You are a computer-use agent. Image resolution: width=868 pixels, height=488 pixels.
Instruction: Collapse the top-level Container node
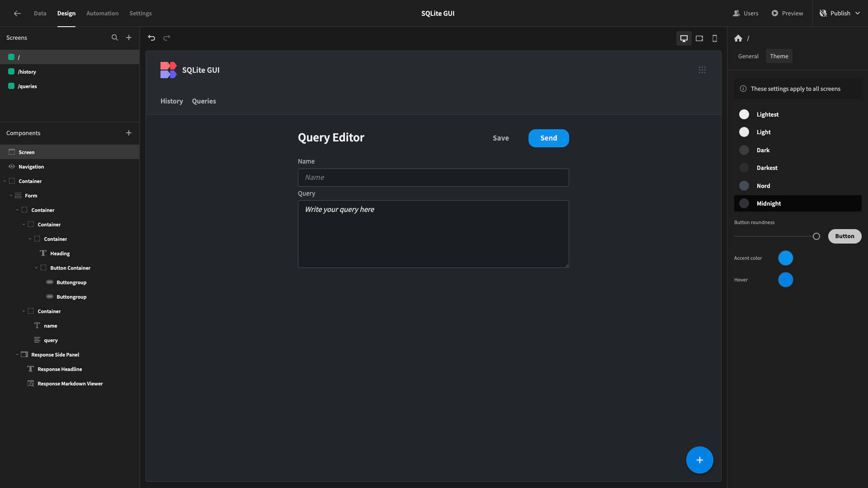coord(5,181)
